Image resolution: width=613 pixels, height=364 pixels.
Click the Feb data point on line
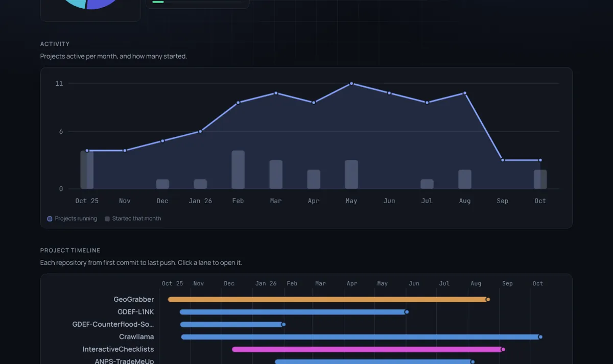tap(238, 103)
